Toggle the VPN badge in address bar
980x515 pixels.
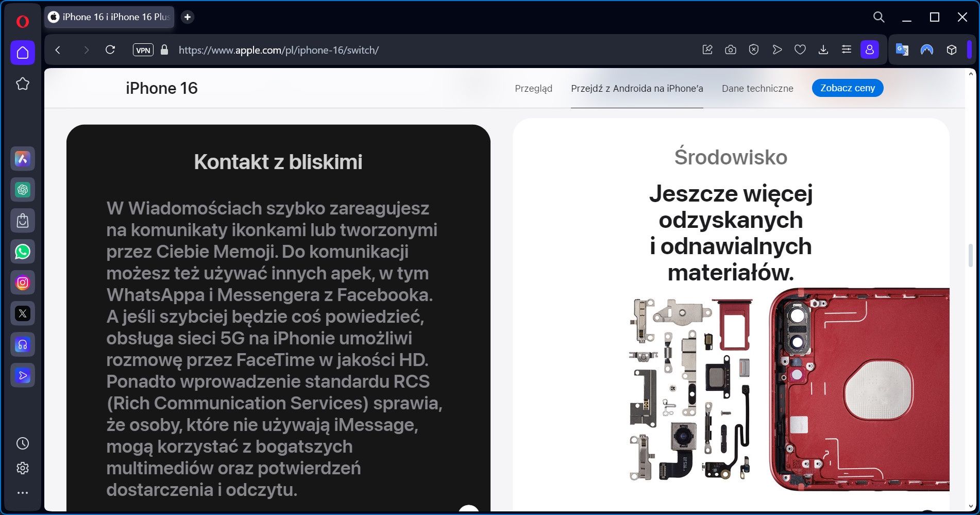coord(143,50)
